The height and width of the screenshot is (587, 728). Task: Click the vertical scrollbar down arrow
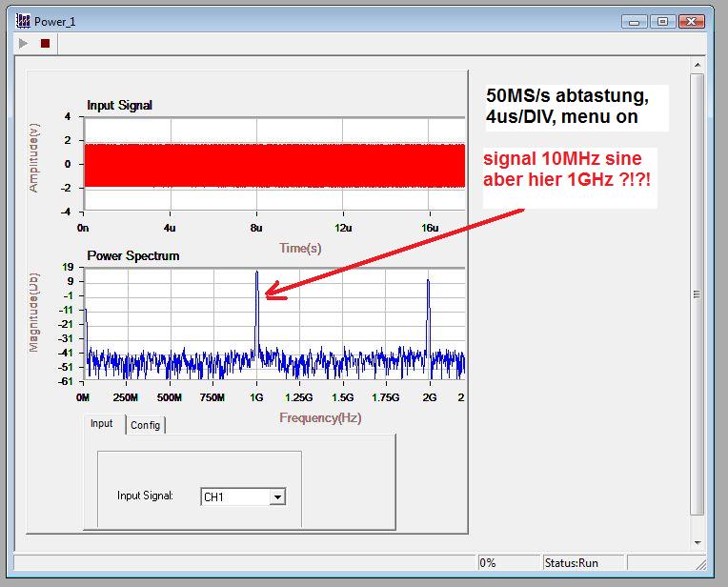pyautogui.click(x=698, y=542)
